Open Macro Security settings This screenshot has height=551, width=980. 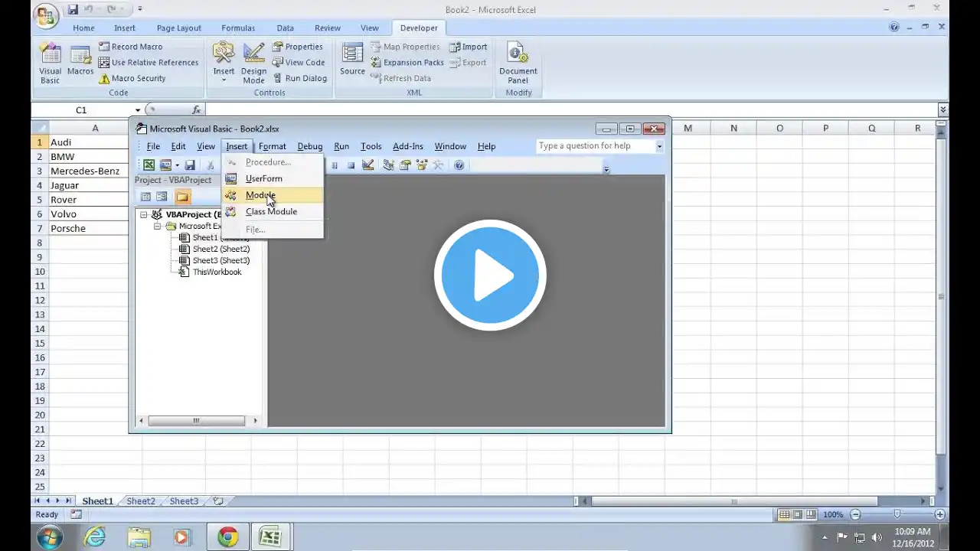(132, 78)
